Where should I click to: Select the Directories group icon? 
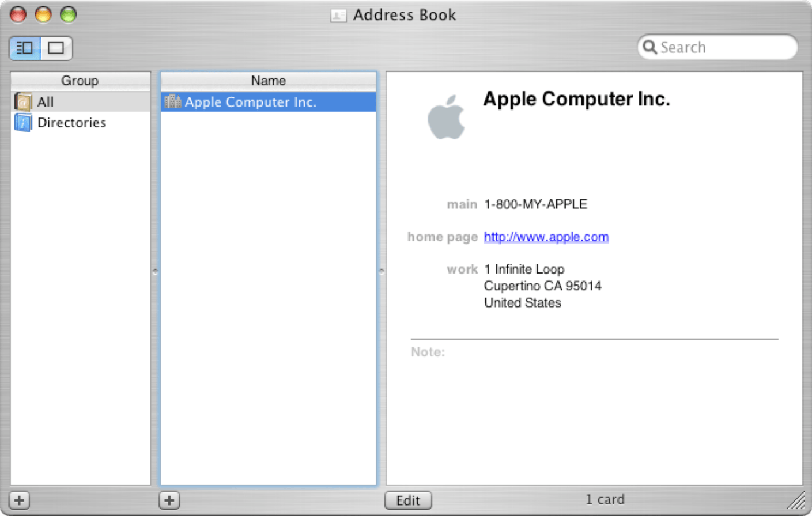point(23,122)
